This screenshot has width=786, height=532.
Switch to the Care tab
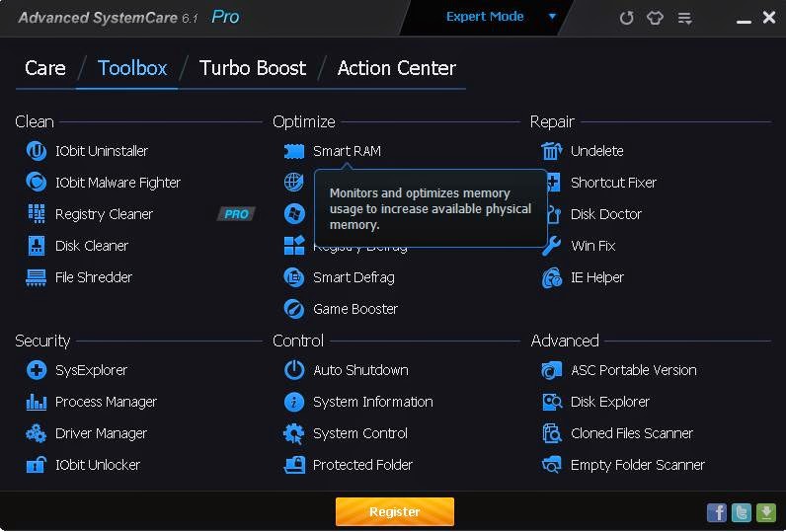45,68
